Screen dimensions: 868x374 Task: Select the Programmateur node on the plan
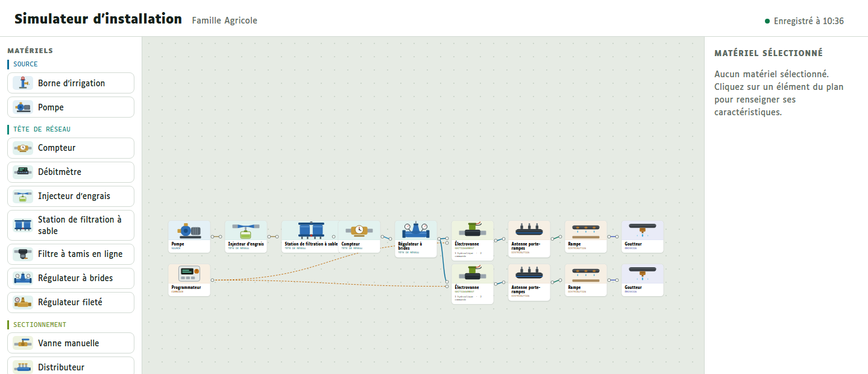[x=189, y=280]
